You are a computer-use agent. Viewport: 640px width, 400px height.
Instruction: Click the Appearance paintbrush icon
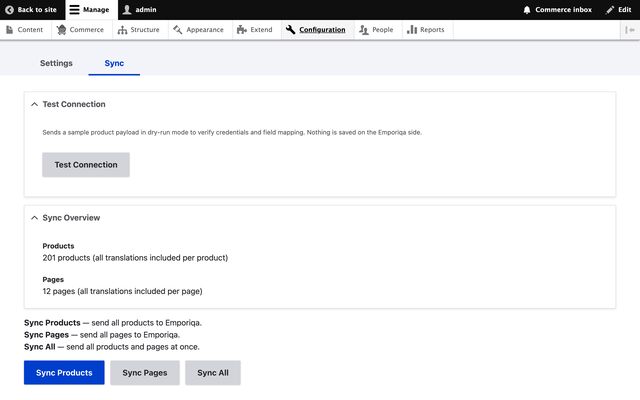pos(178,30)
